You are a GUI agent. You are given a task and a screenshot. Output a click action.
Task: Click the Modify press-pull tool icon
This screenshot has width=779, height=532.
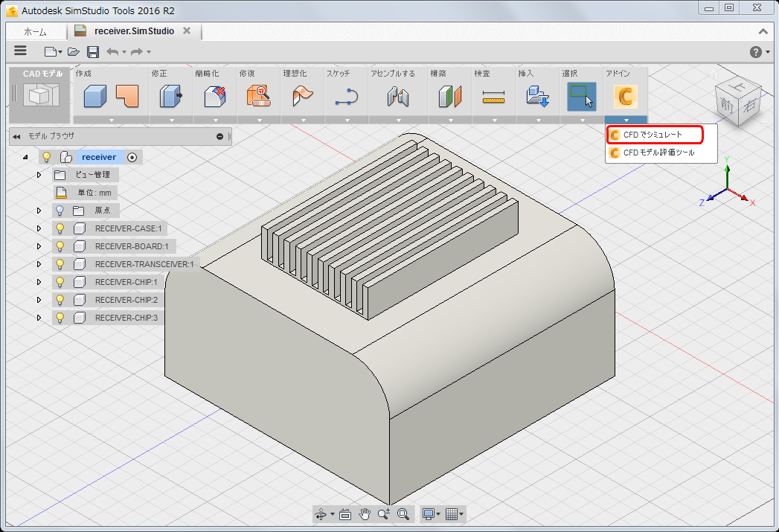click(171, 97)
